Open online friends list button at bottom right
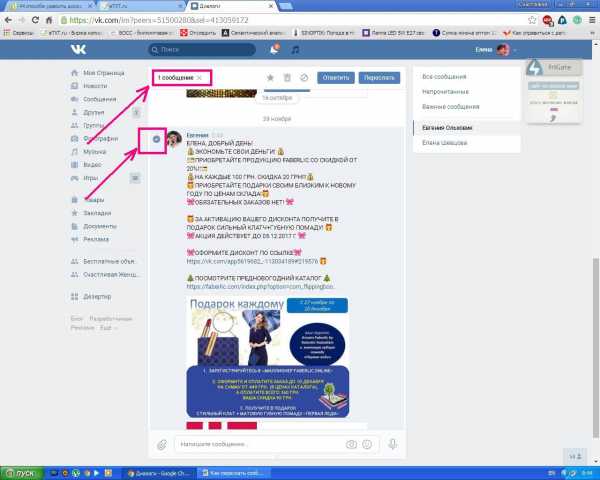This screenshot has width=600, height=480. [575, 456]
